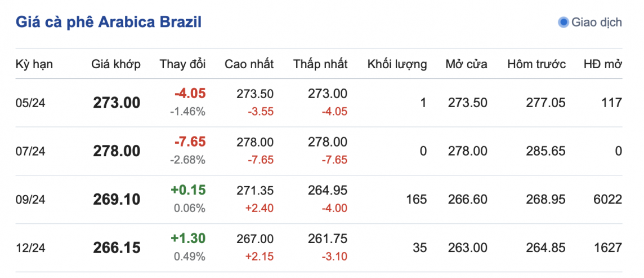Select the Giao dịch radio button
This screenshot has width=644, height=278.
[x=563, y=23]
